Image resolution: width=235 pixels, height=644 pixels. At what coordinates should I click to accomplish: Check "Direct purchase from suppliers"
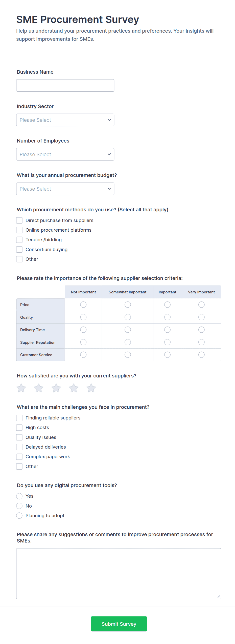coord(19,220)
